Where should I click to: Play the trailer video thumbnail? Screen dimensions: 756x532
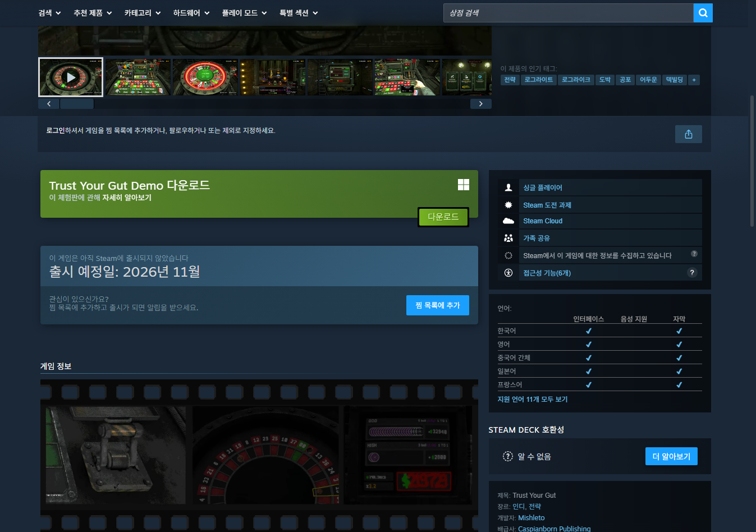point(71,77)
